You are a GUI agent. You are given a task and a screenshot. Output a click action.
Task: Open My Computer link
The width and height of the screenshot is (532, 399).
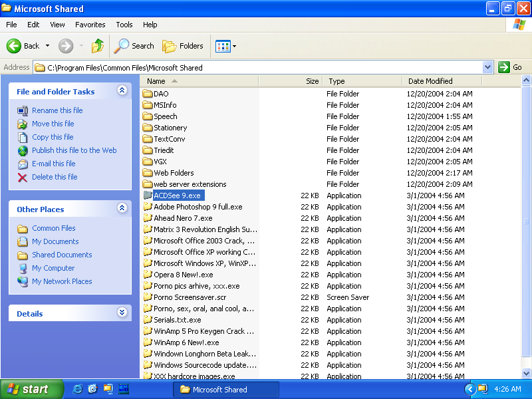[x=53, y=268]
